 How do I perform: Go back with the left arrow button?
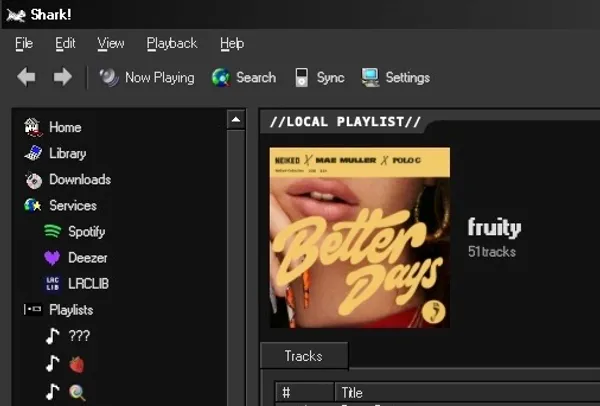point(27,77)
